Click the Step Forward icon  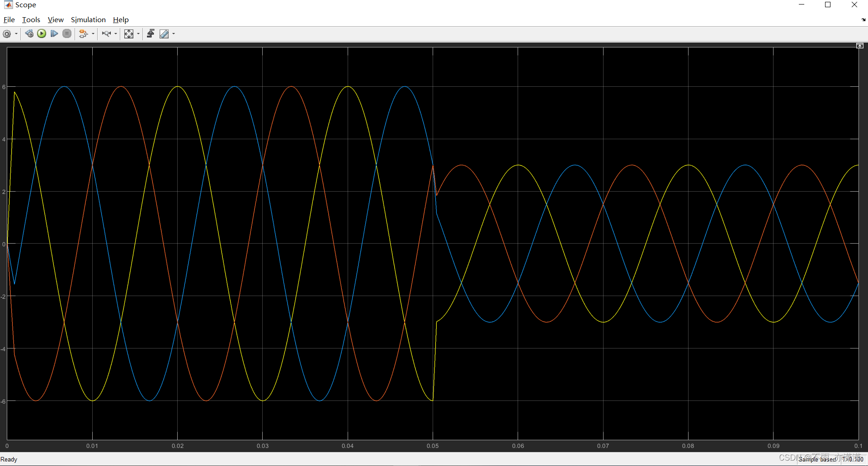coord(54,34)
